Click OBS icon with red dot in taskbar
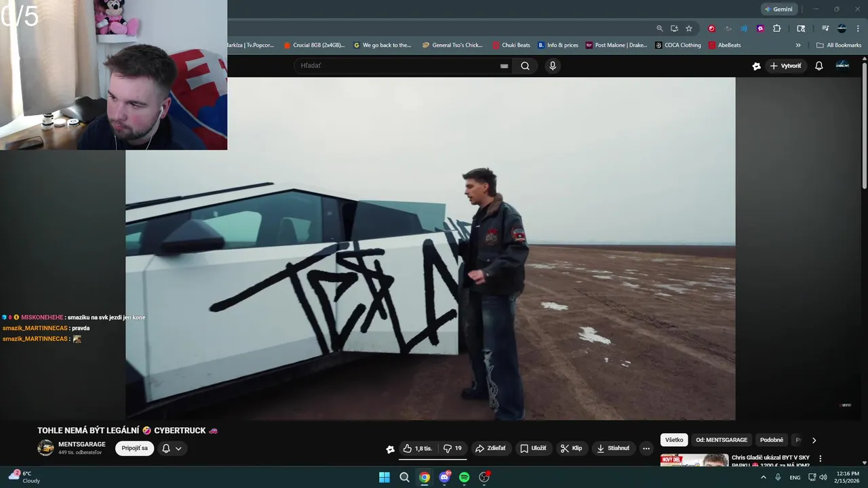 click(x=484, y=477)
